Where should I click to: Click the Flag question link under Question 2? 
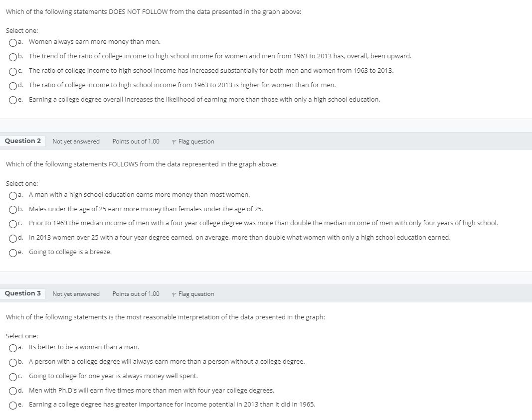[x=196, y=141]
